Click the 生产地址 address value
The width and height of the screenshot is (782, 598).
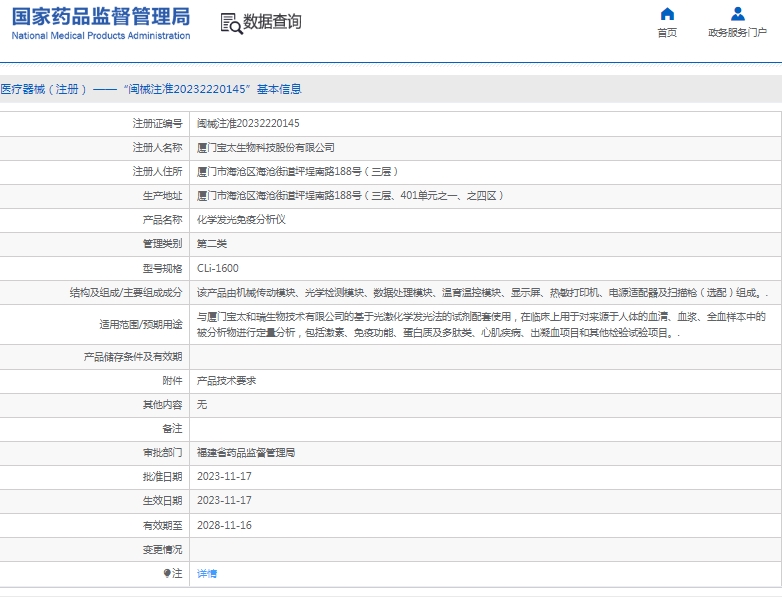[x=350, y=196]
